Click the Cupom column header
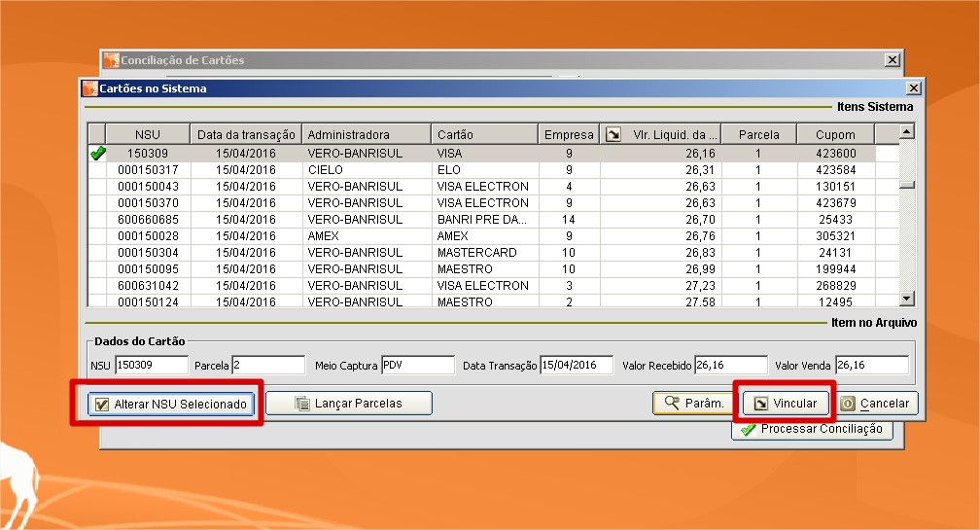This screenshot has width=980, height=530. 835,134
